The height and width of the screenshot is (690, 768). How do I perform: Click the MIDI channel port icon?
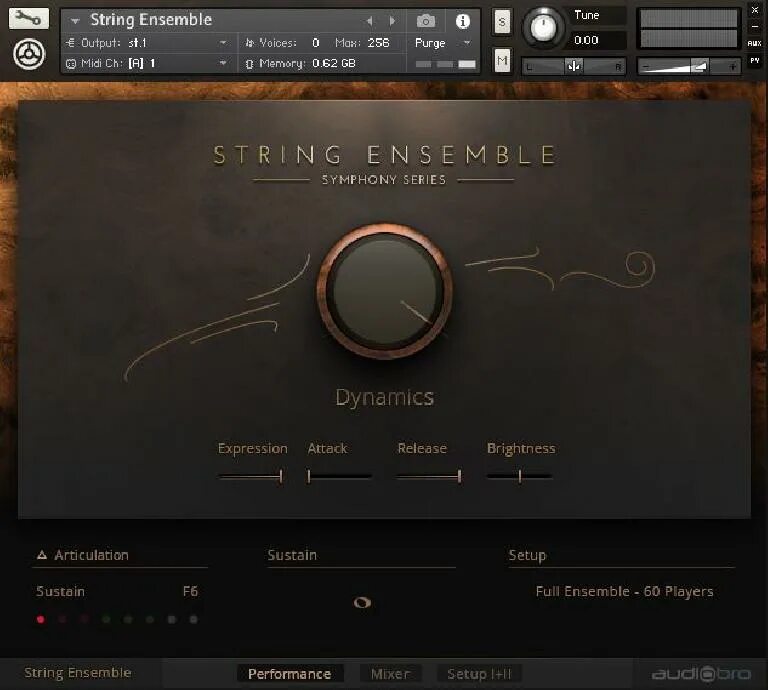[x=71, y=64]
